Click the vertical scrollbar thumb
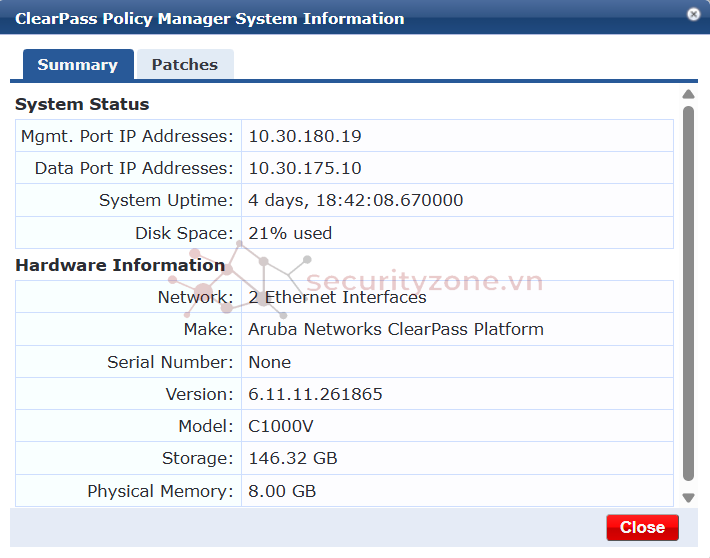The width and height of the screenshot is (710, 558). pos(688,293)
